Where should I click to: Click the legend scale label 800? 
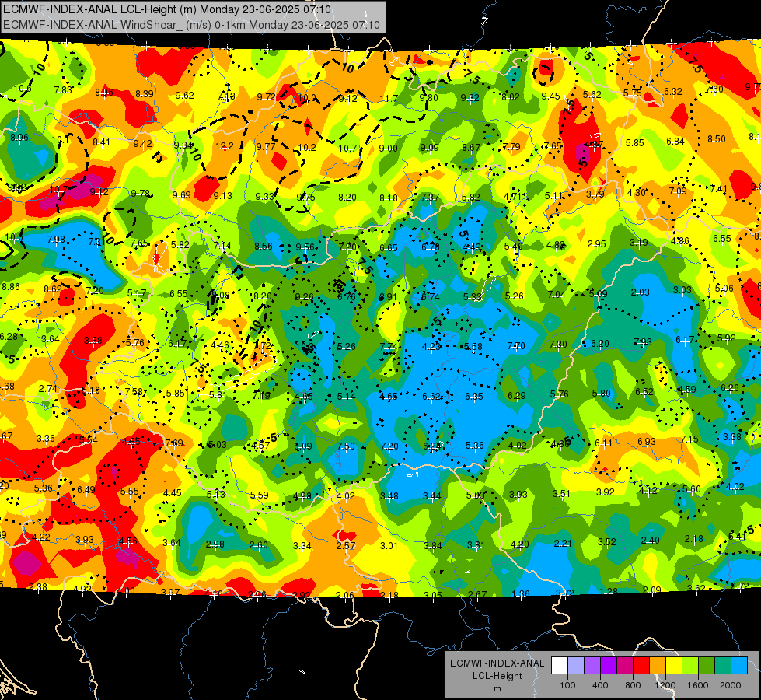[x=633, y=685]
